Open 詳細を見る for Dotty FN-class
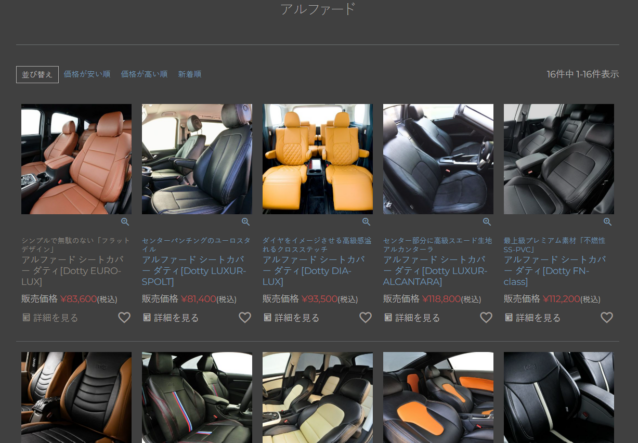The image size is (638, 443). click(532, 318)
